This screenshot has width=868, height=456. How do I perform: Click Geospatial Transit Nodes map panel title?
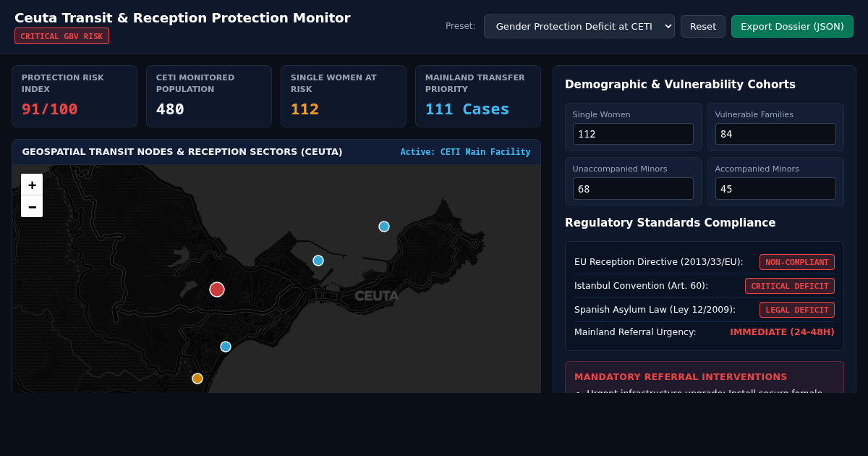[182, 152]
